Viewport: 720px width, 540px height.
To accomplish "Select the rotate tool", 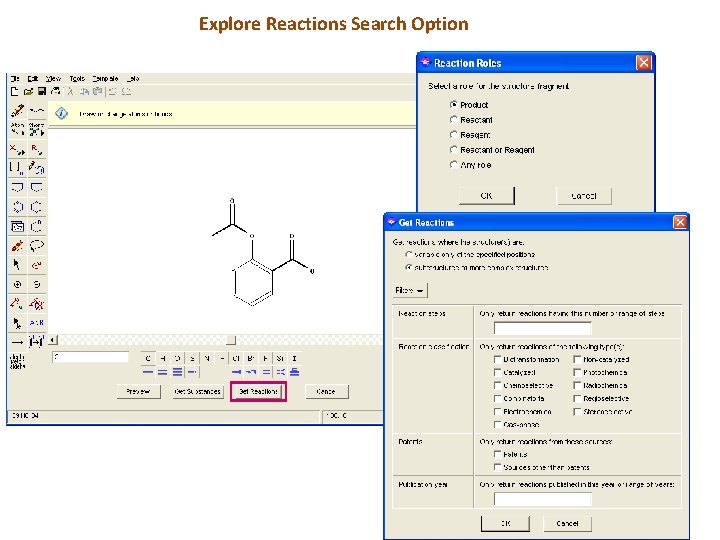I will (37, 265).
